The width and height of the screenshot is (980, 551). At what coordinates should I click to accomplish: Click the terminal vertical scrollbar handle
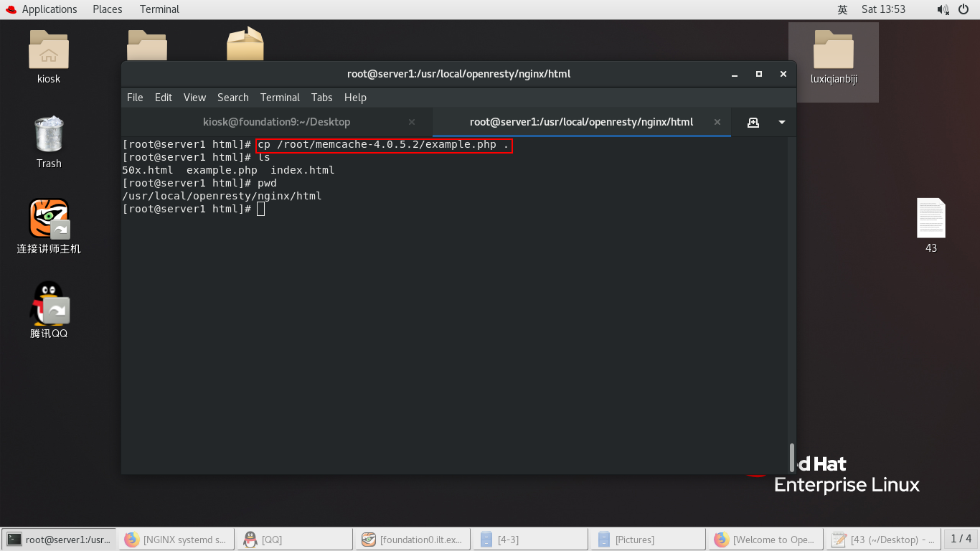[792, 457]
